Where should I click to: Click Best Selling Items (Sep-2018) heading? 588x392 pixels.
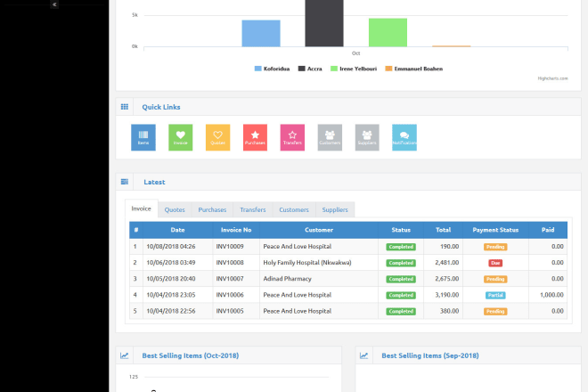(430, 355)
